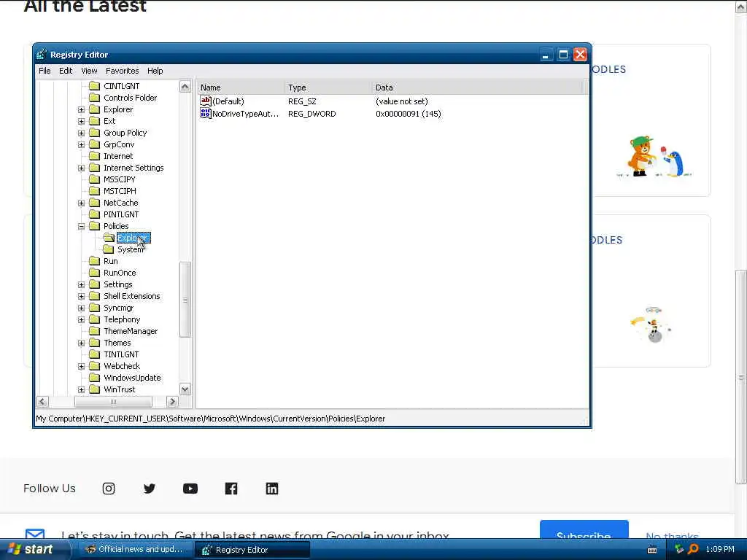Click the PINTLGNT folder icon

tap(94, 214)
